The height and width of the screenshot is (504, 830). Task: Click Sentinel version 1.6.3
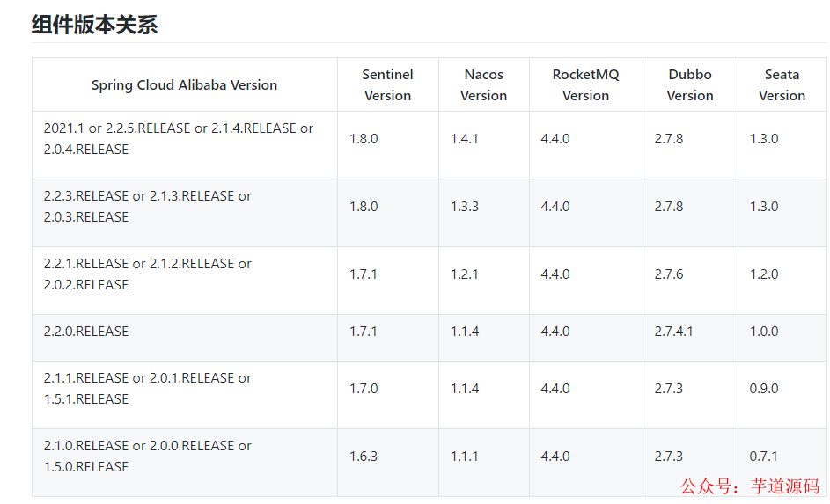click(364, 457)
